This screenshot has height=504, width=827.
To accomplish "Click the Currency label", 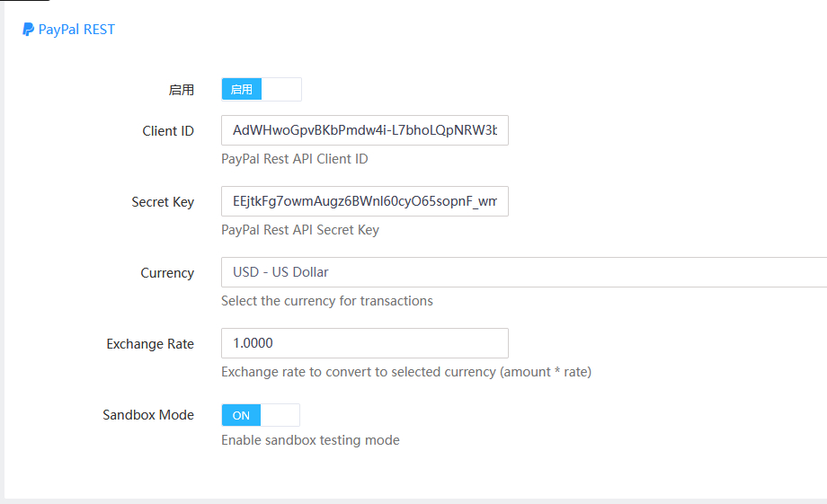I will pyautogui.click(x=167, y=273).
